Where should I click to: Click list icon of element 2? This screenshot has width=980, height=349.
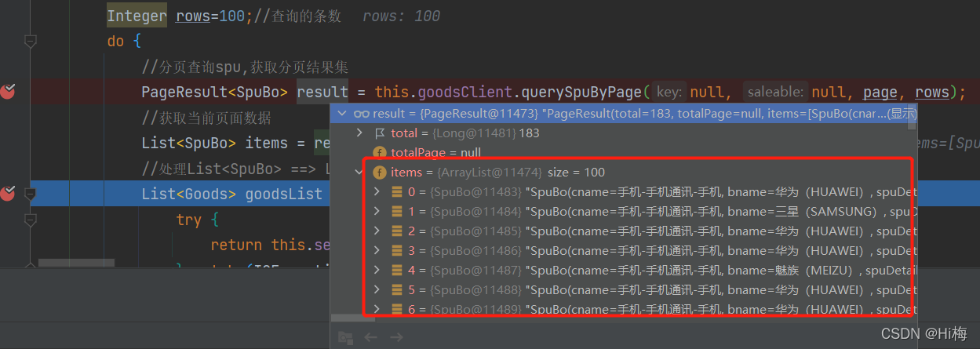pyautogui.click(x=397, y=231)
